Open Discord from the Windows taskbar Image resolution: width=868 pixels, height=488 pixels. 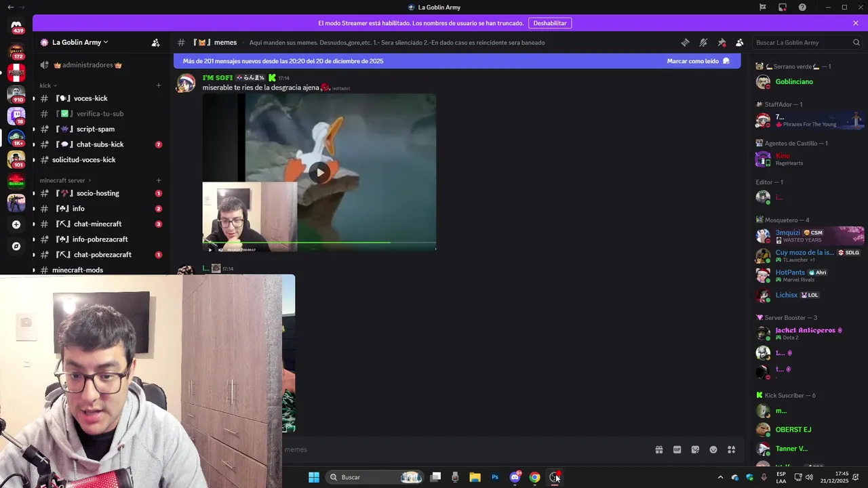point(515,477)
